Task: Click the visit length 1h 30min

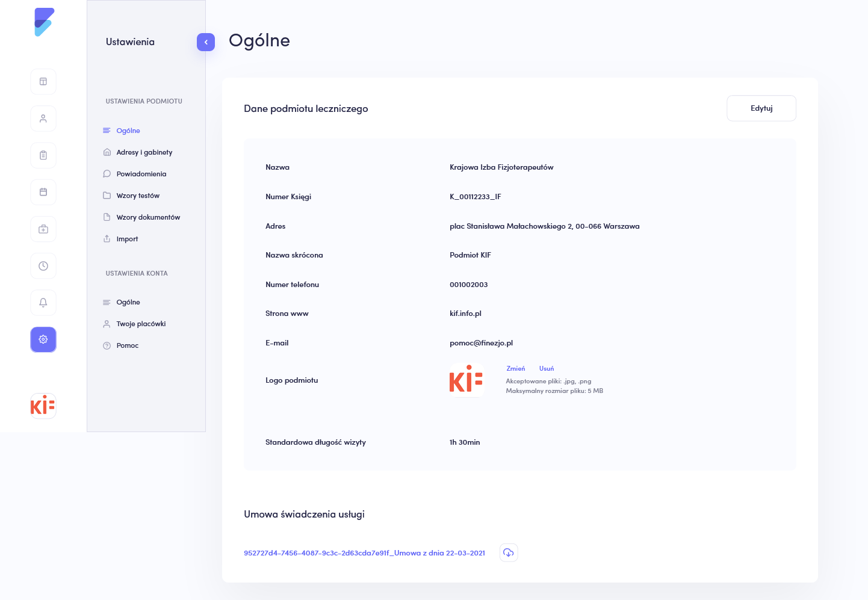Action: click(x=465, y=442)
